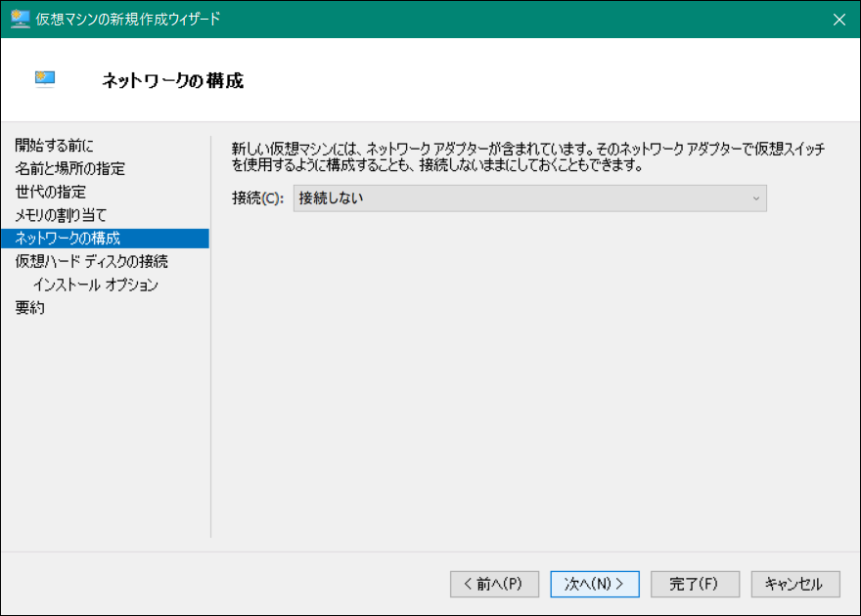861x616 pixels.
Task: Click the wizard icon in the title bar
Action: [21, 19]
